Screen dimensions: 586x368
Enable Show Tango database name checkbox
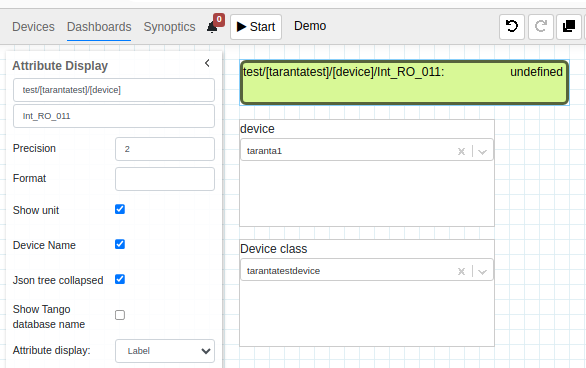coord(120,315)
